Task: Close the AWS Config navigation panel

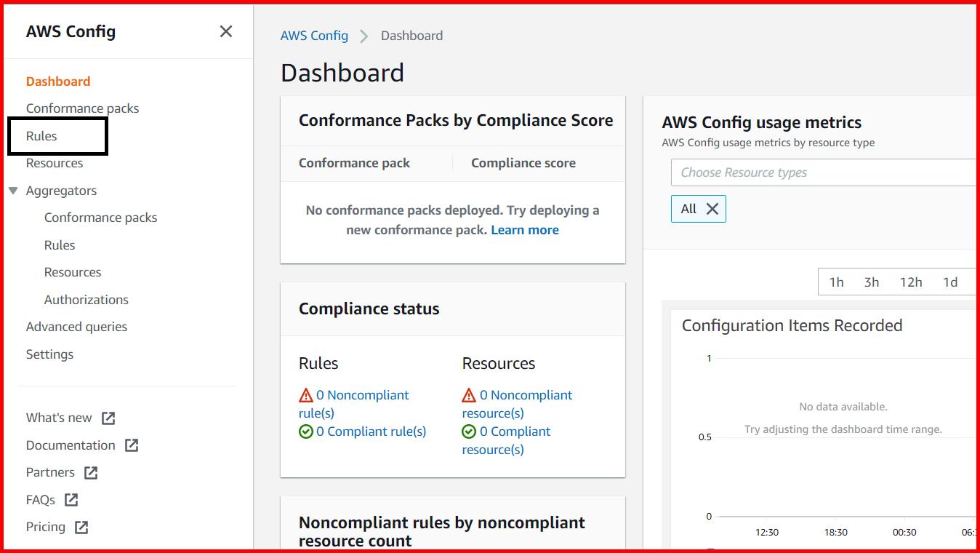Action: (x=225, y=31)
